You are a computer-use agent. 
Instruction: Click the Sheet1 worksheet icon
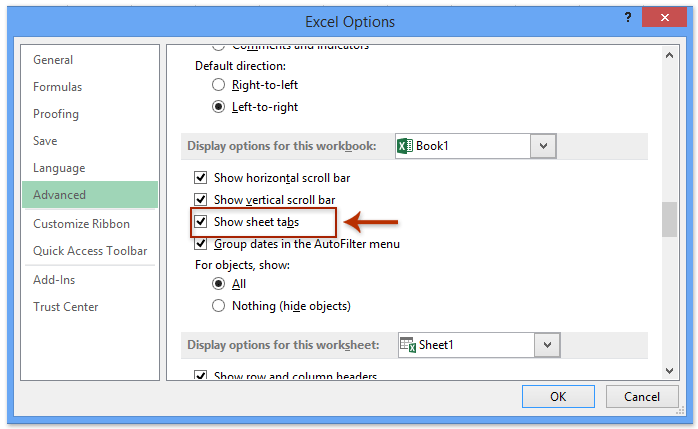(407, 345)
